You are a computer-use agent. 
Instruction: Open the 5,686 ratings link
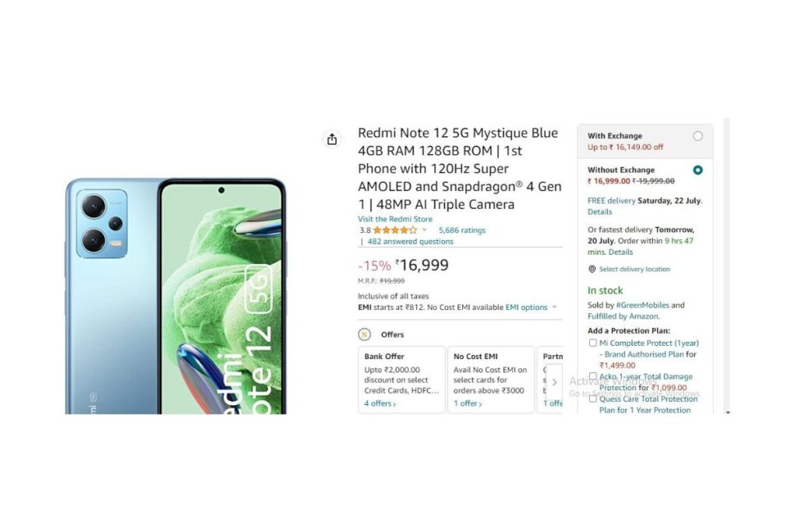coord(462,231)
